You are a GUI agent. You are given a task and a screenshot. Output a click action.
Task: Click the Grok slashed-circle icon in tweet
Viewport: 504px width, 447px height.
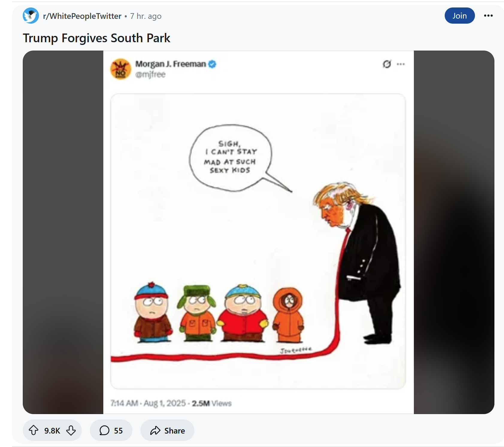(x=387, y=64)
